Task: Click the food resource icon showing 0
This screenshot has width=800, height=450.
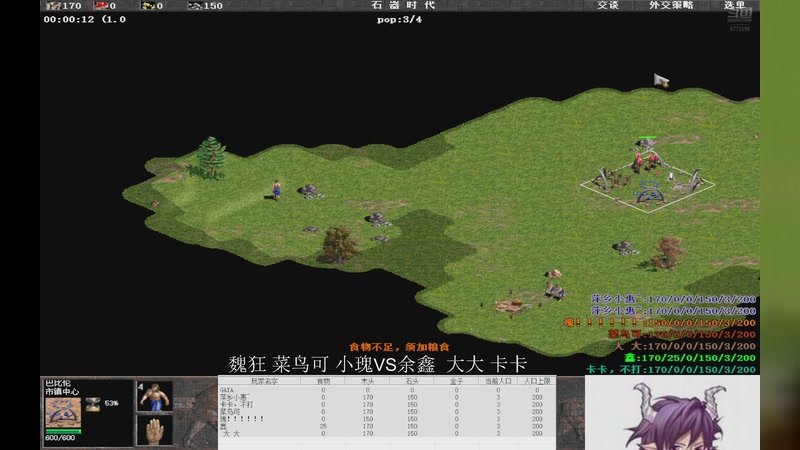Action: [x=101, y=6]
